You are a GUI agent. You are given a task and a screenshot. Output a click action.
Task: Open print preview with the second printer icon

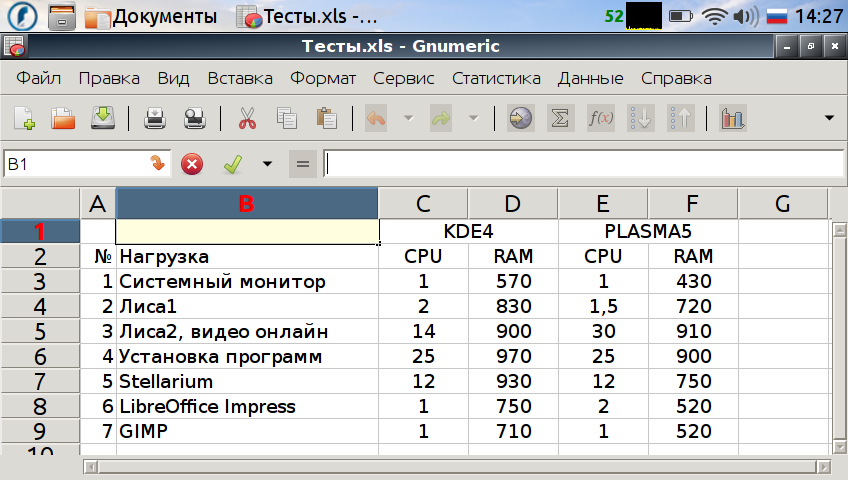195,118
